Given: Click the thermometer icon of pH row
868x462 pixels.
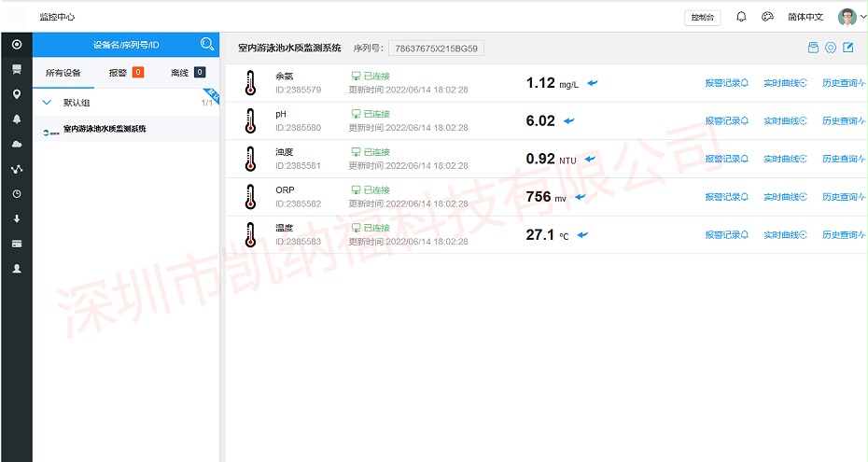Looking at the screenshot, I should pos(250,120).
